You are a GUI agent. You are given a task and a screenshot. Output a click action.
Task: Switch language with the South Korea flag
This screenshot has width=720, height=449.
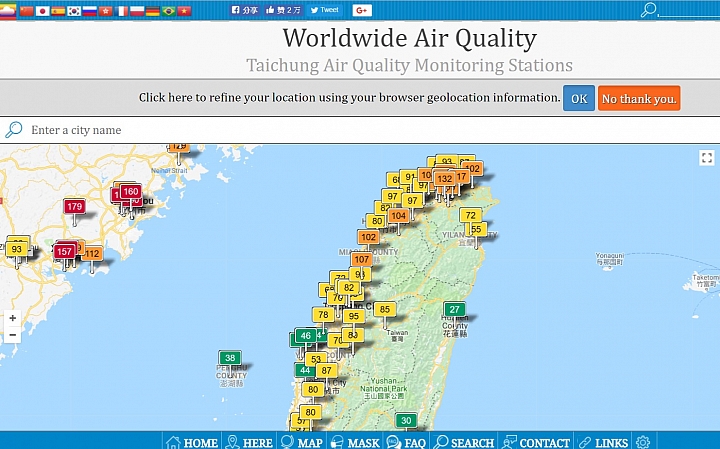(74, 11)
